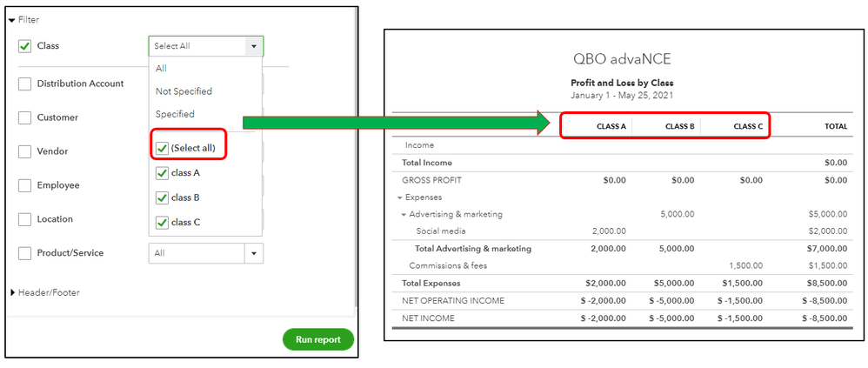This screenshot has width=868, height=368.
Task: Uncheck the class C checkbox
Action: [x=163, y=222]
